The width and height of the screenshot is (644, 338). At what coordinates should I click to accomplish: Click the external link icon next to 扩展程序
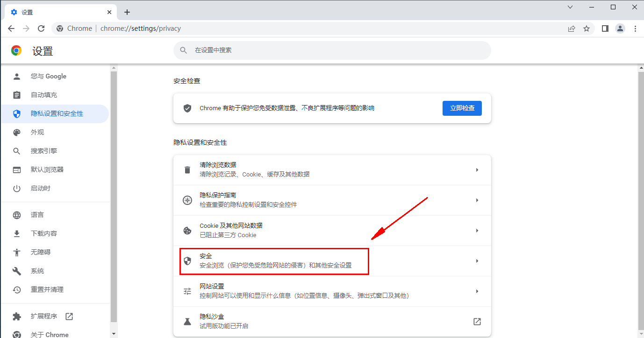(x=69, y=316)
